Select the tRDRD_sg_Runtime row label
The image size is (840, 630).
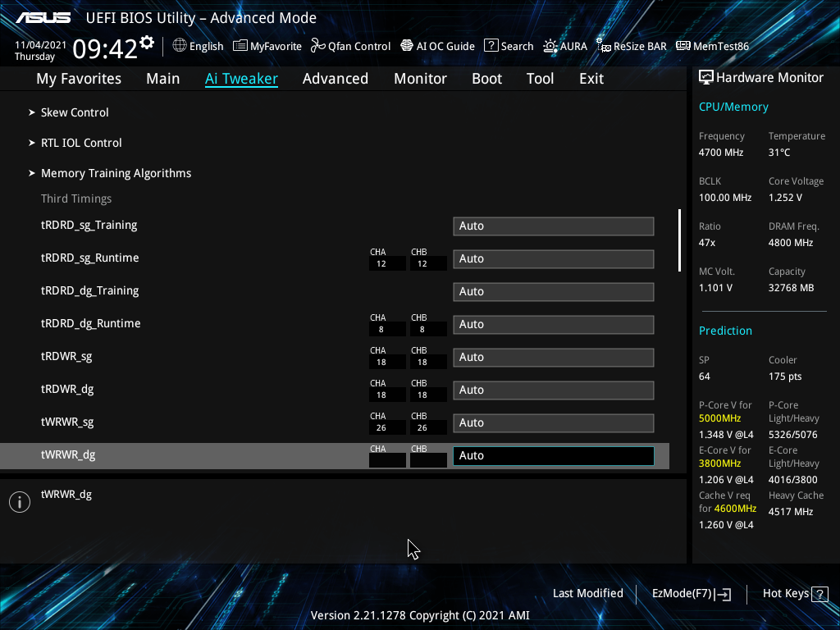coord(89,258)
